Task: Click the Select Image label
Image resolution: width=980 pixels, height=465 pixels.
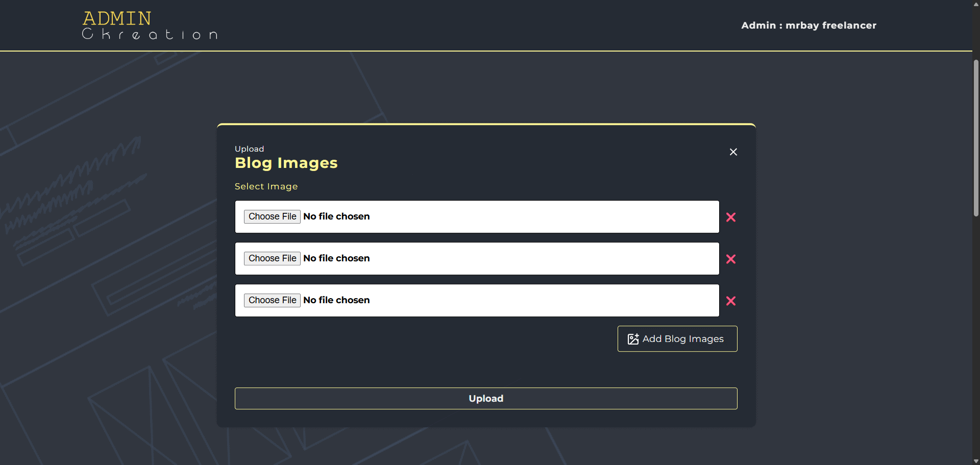Action: [x=266, y=187]
